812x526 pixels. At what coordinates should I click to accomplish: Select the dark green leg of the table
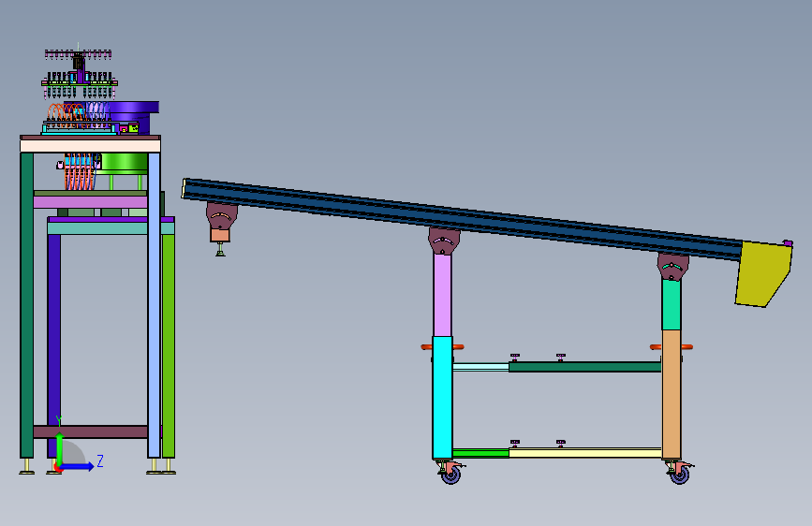click(27, 305)
